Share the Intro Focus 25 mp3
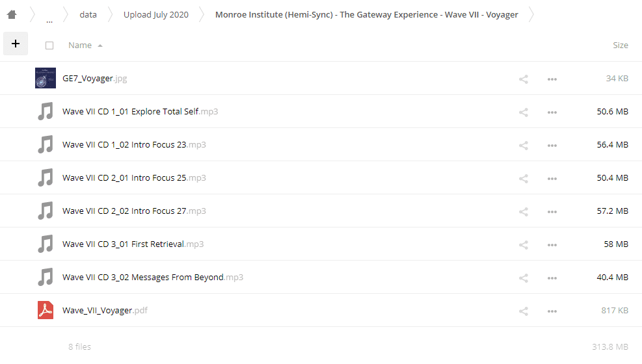The width and height of the screenshot is (642, 364). click(523, 178)
